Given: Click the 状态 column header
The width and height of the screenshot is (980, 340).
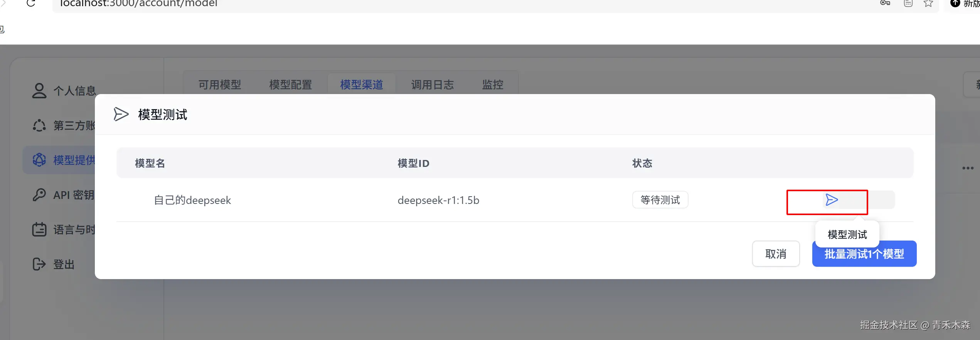Looking at the screenshot, I should coord(642,163).
